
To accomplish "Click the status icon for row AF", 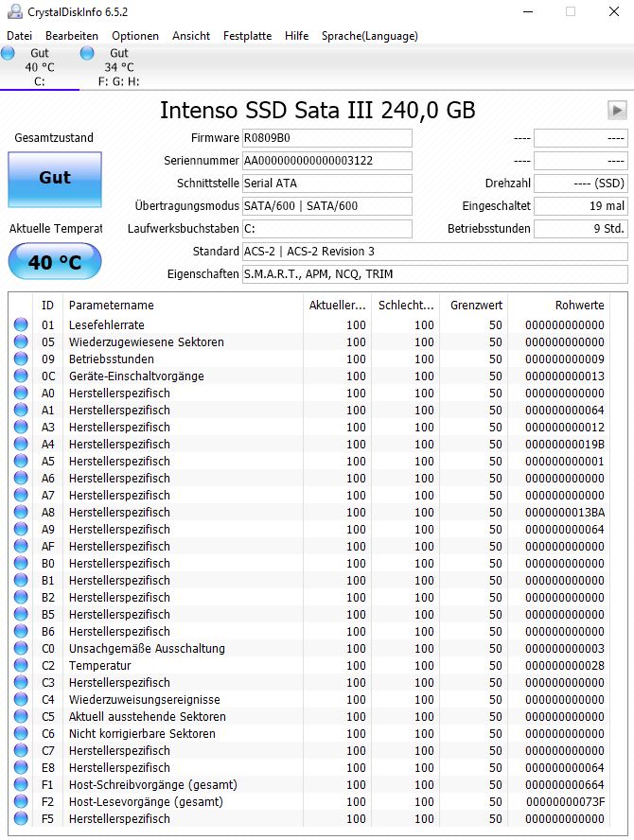I will click(21, 546).
